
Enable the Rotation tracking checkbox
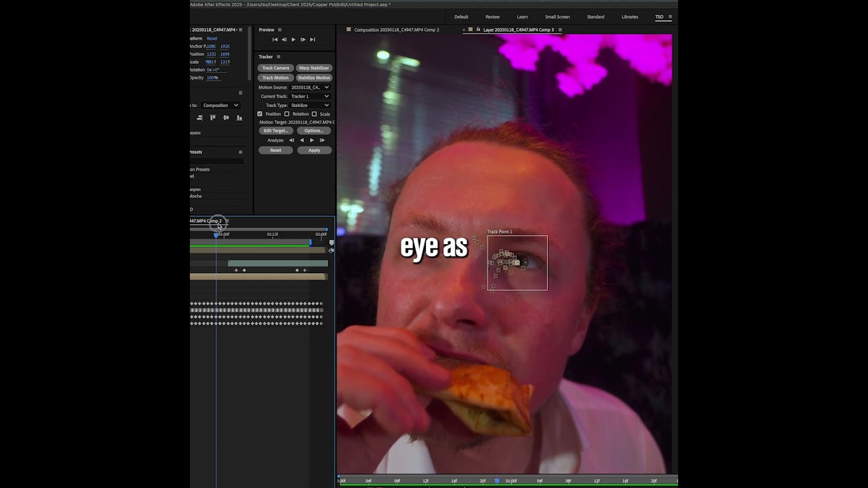(x=287, y=114)
